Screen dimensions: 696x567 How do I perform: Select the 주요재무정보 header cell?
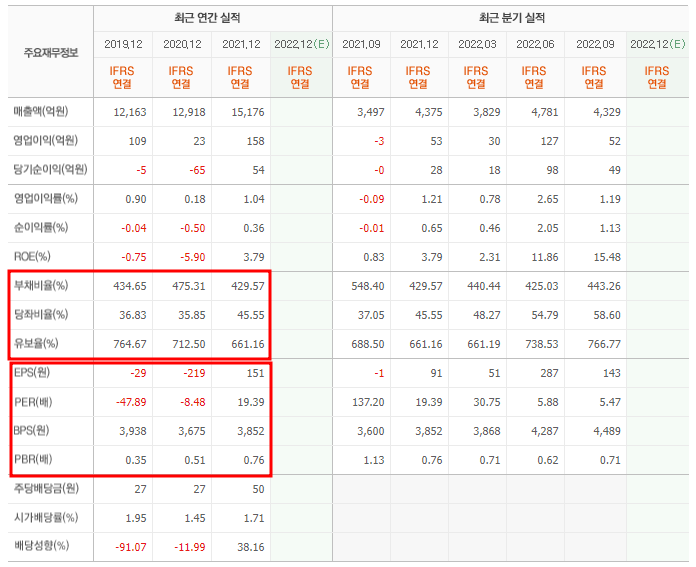point(51,53)
